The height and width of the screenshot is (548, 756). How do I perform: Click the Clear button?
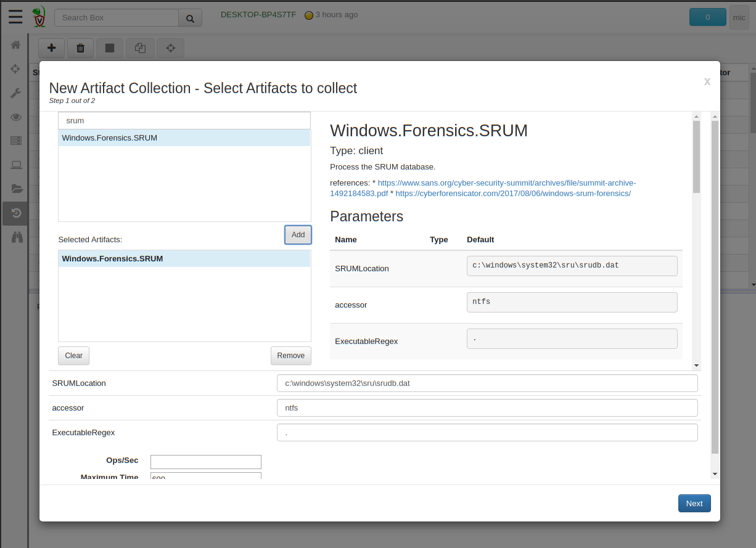pyautogui.click(x=73, y=356)
